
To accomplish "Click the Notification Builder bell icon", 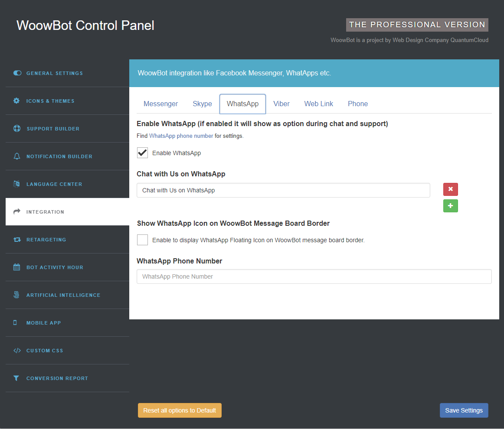I will click(17, 156).
